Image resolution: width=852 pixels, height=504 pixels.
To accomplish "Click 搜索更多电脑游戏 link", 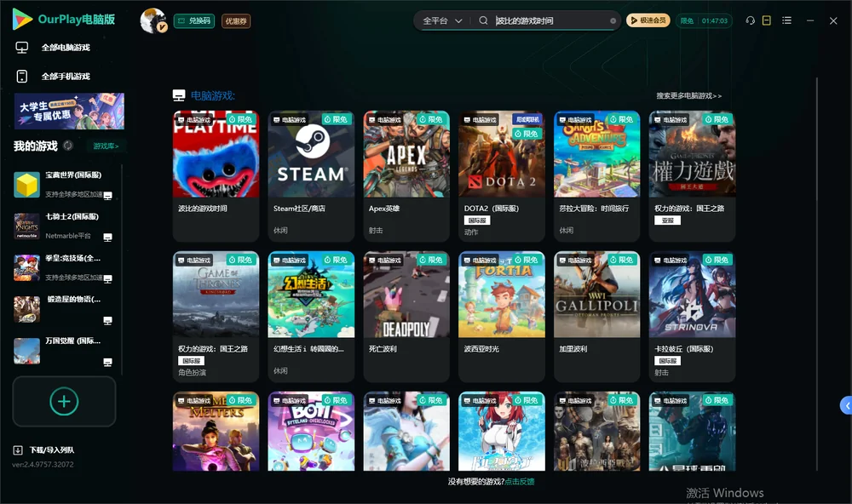I will [688, 95].
